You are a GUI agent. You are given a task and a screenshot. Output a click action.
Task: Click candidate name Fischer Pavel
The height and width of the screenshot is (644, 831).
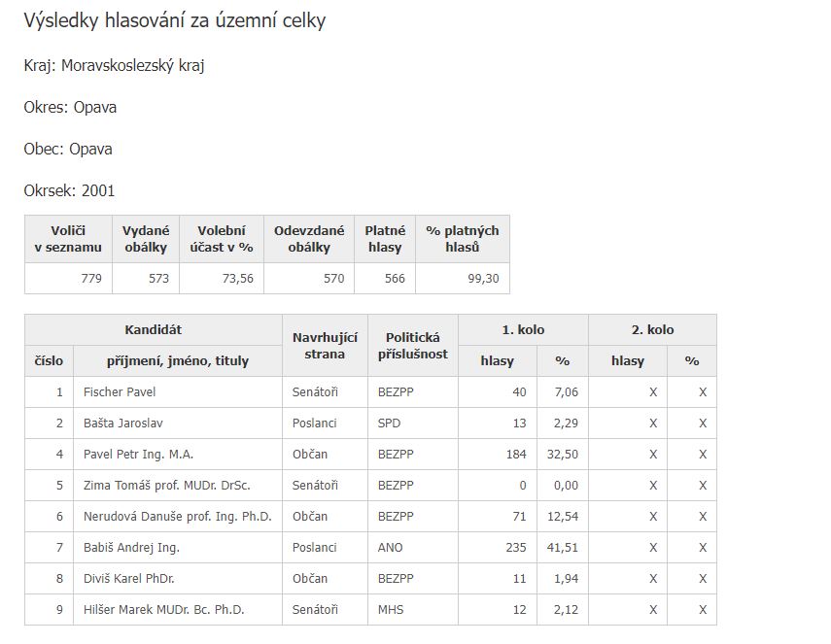120,391
